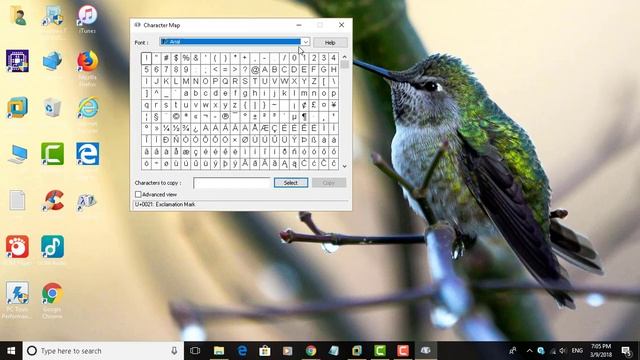
Task: Select the ß sharp s character
Action: 314,140
